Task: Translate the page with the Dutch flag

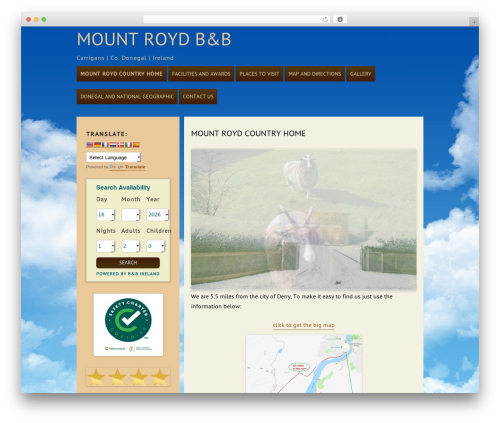Action: coord(113,145)
